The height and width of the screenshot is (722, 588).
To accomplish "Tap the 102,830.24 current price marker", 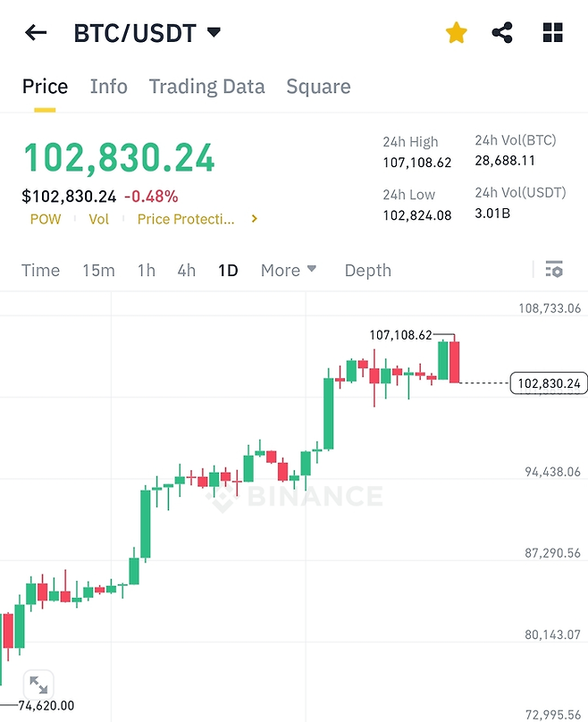I will [x=549, y=384].
